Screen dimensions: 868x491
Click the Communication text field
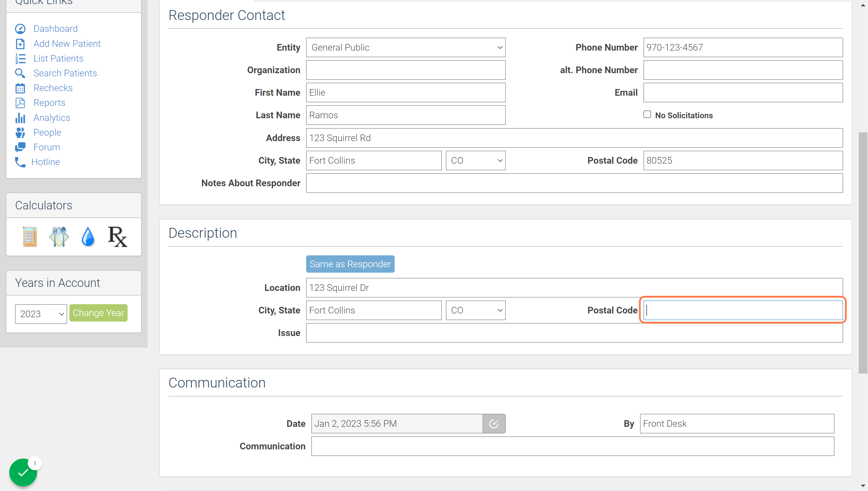(x=573, y=446)
